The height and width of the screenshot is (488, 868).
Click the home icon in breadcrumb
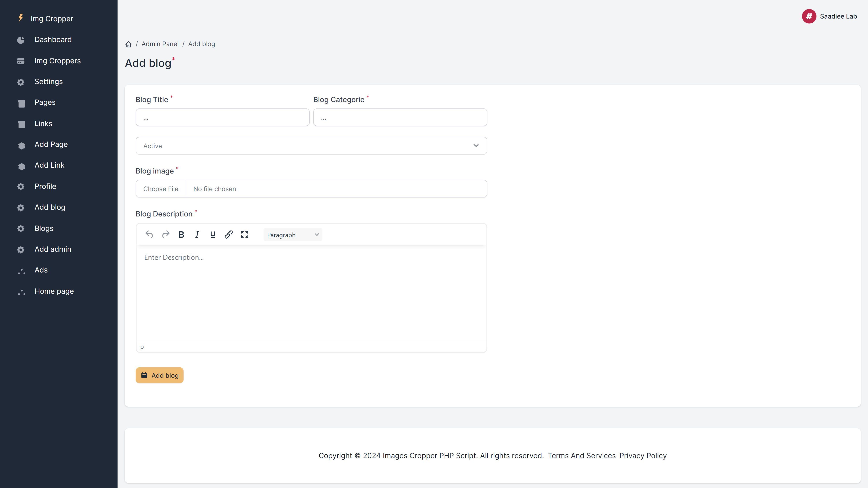[x=128, y=44]
